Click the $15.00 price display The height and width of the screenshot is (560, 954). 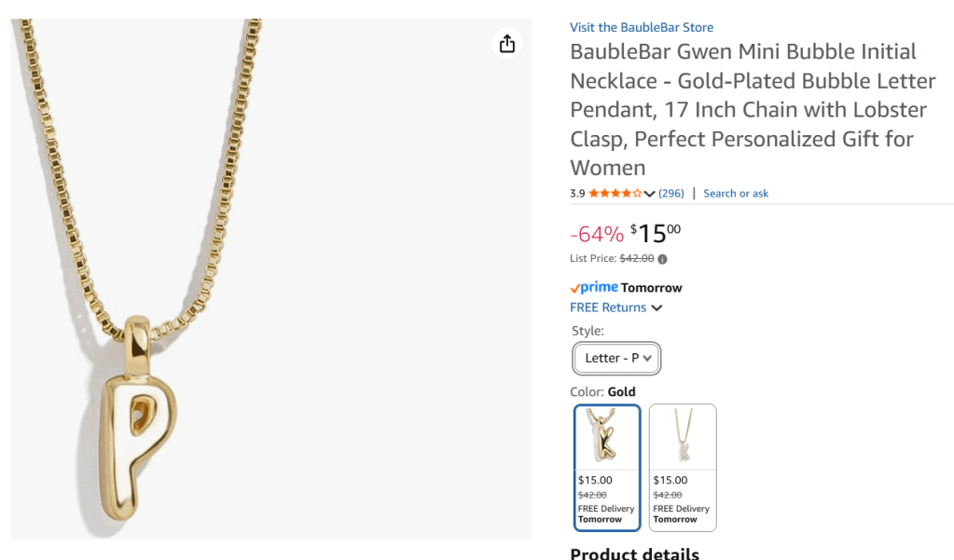pyautogui.click(x=656, y=234)
